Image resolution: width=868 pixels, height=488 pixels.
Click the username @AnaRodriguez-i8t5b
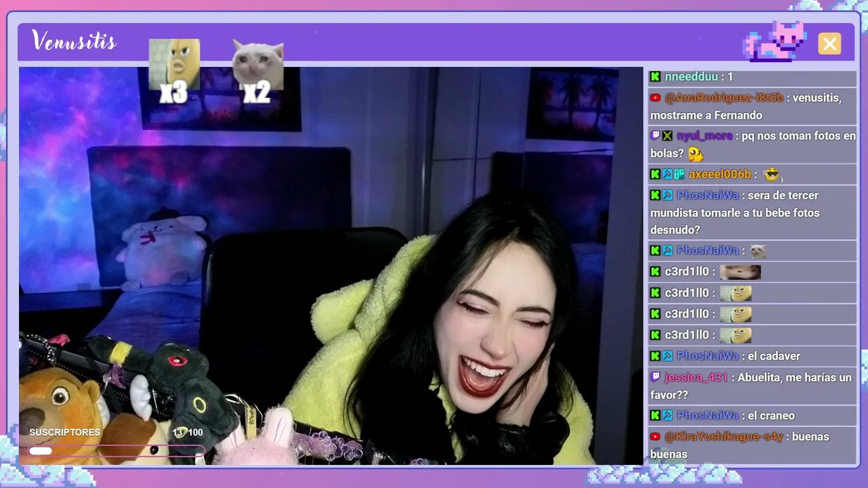[724, 98]
